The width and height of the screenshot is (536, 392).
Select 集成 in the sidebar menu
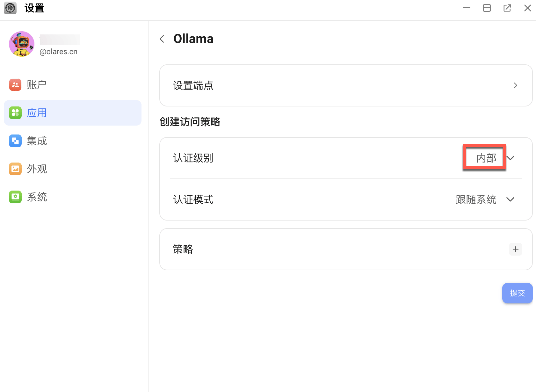37,141
